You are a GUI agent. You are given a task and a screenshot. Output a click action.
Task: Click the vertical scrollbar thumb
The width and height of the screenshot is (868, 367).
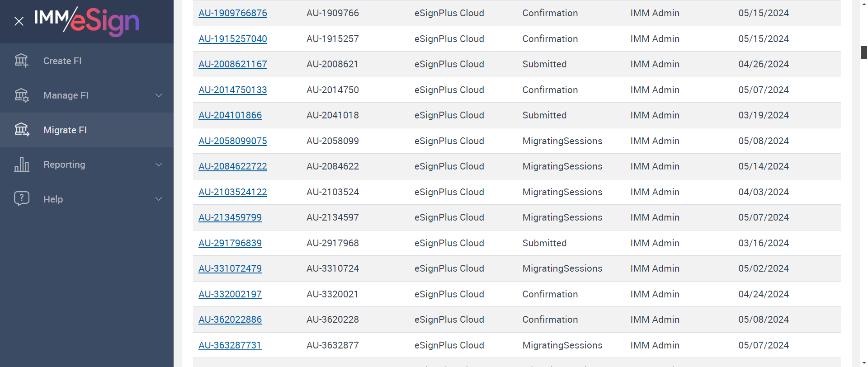[864, 52]
